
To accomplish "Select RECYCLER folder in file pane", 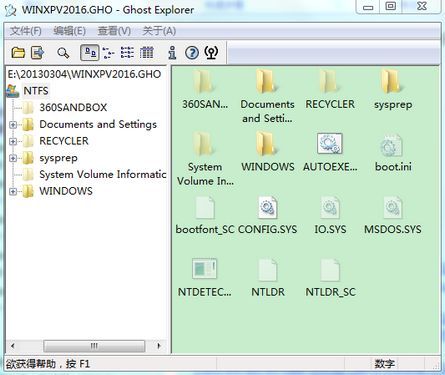I will point(330,81).
